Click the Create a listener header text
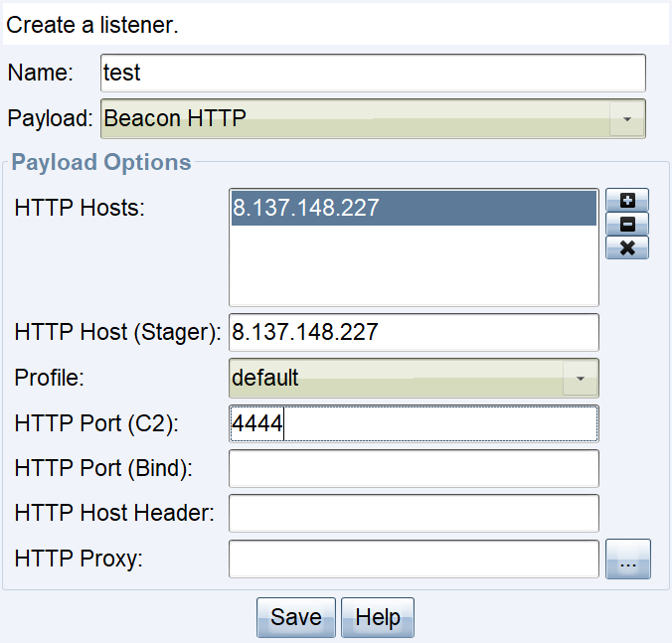This screenshot has height=643, width=672. click(92, 26)
